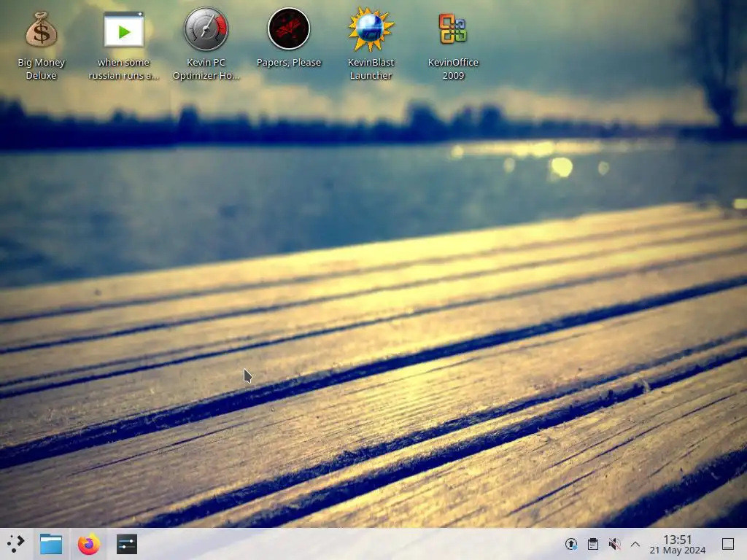Open the clock showing 13:51

[678, 544]
